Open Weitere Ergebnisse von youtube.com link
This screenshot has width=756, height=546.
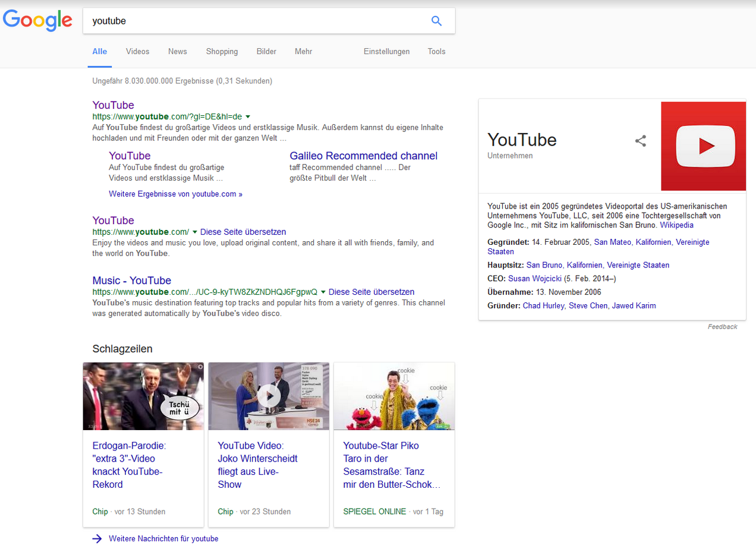(x=175, y=194)
